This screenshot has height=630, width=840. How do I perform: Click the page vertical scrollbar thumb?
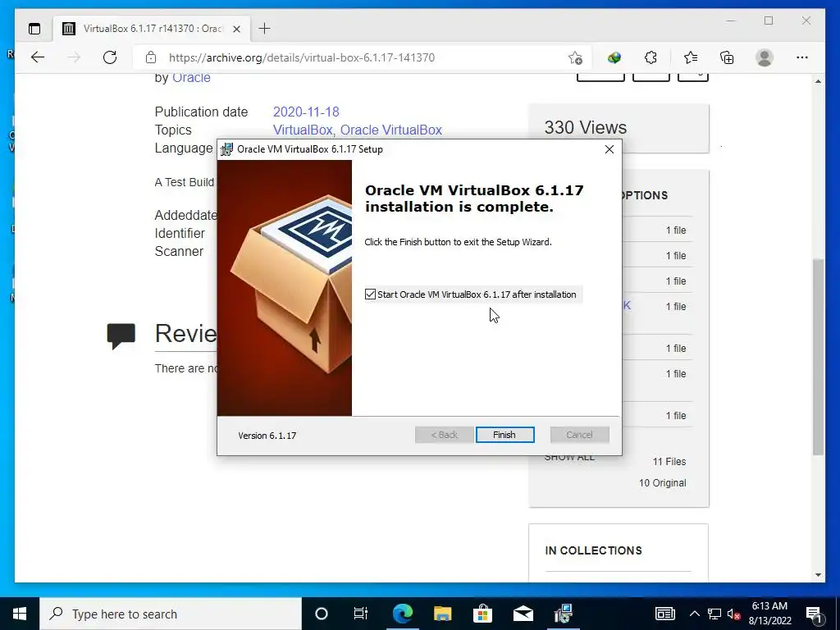pos(818,357)
